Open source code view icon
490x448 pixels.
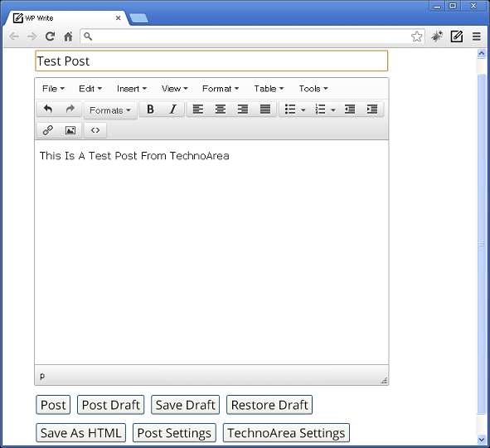(x=95, y=130)
